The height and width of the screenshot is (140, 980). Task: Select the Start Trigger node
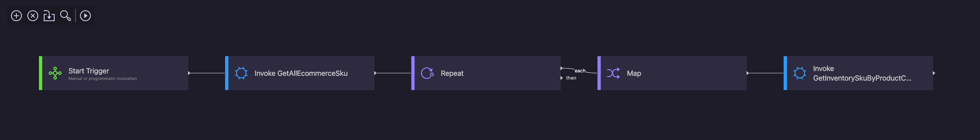pos(114,73)
